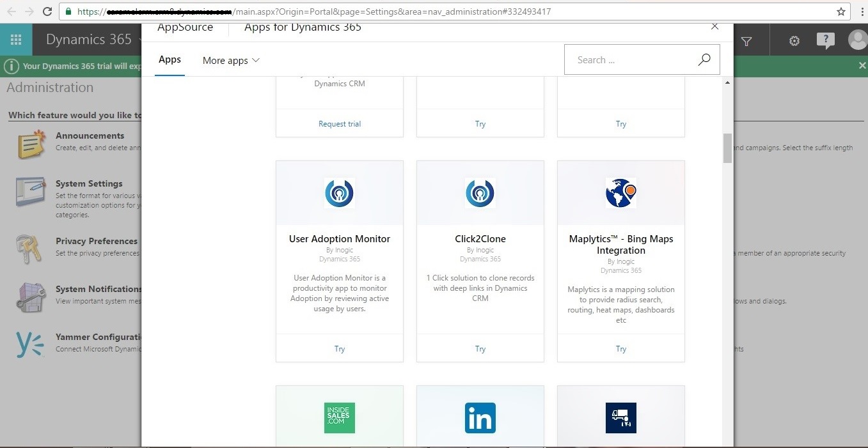Click Try under Maplytics Bing Maps Integration

pos(620,349)
